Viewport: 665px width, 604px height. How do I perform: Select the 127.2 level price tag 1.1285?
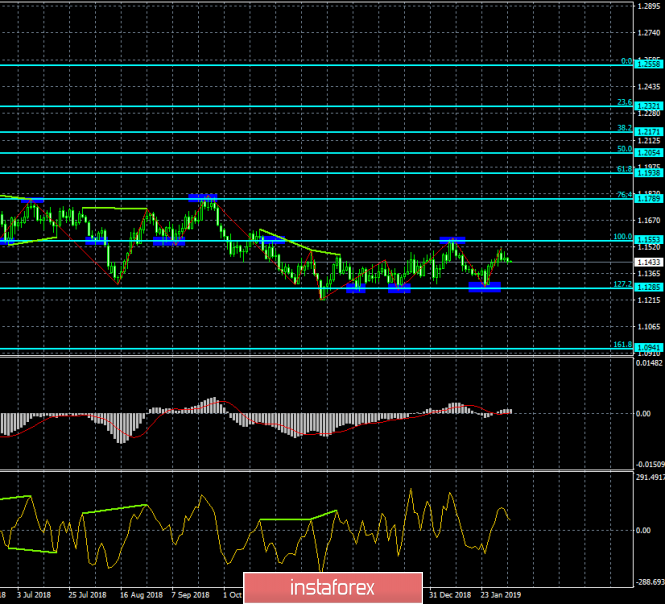coord(649,288)
